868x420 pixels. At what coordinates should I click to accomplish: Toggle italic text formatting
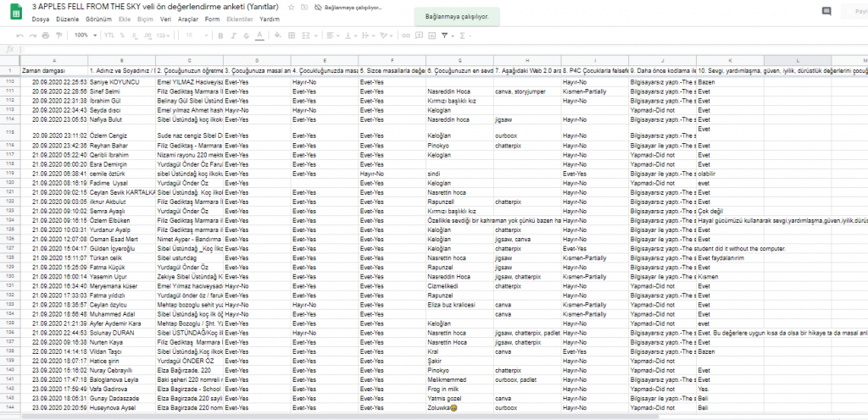click(233, 35)
